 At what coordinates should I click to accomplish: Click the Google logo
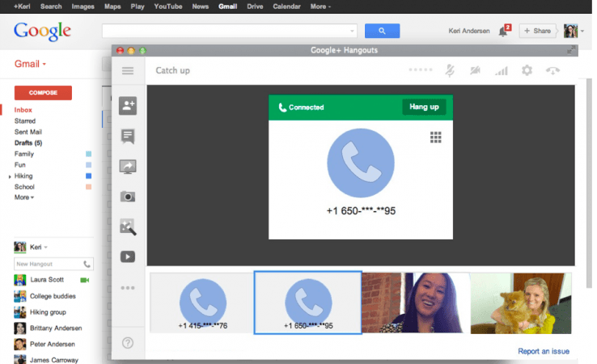point(42,32)
